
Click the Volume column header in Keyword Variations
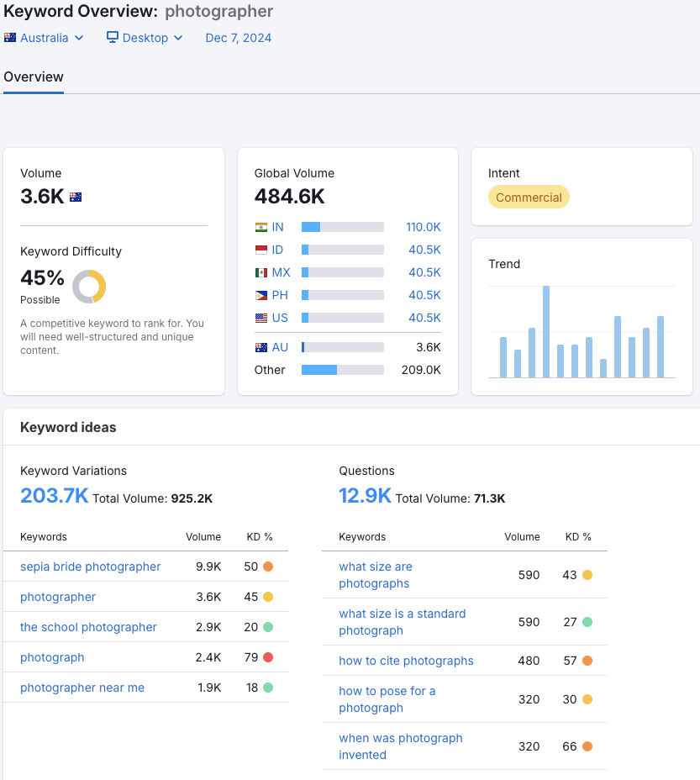[203, 537]
